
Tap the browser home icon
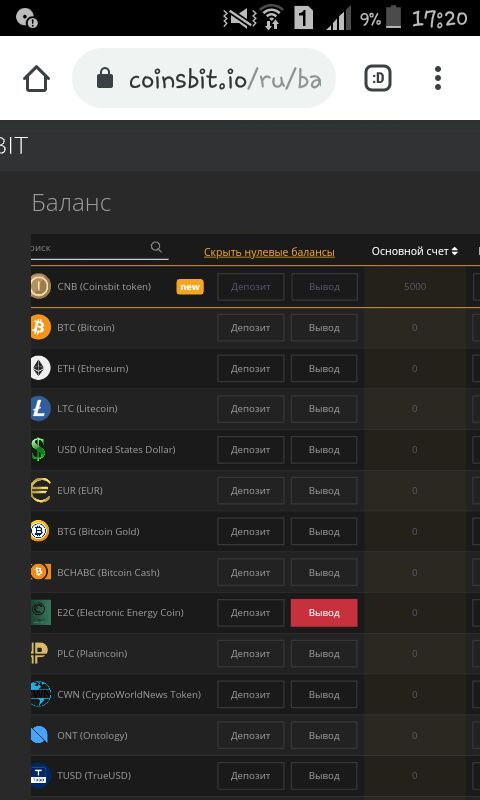coord(36,79)
